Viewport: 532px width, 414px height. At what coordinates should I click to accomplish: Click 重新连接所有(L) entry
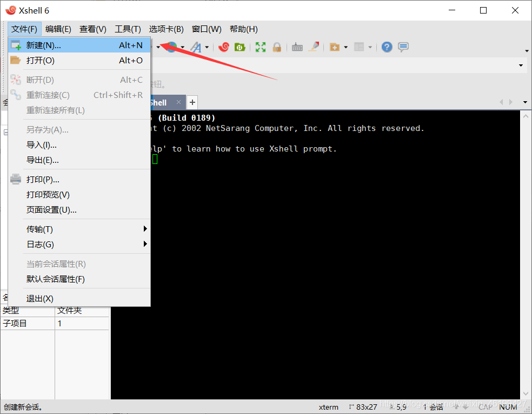[79, 110]
